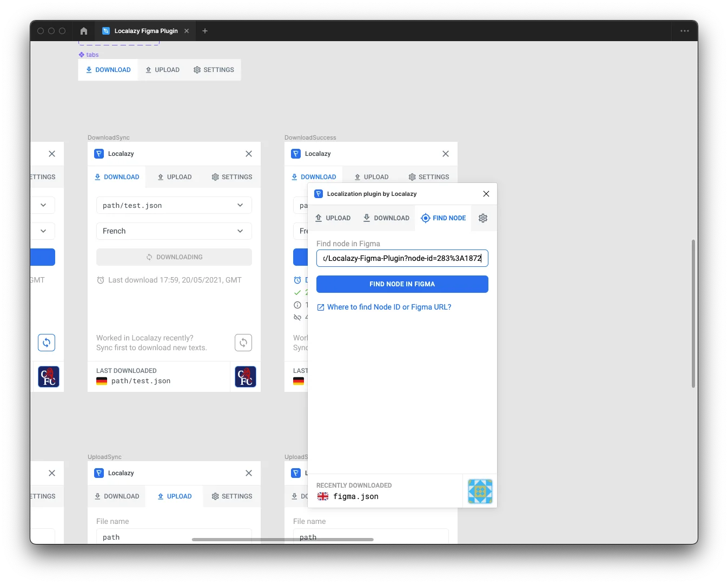
Task: Click the figma.json recently downloaded file
Action: click(x=356, y=496)
